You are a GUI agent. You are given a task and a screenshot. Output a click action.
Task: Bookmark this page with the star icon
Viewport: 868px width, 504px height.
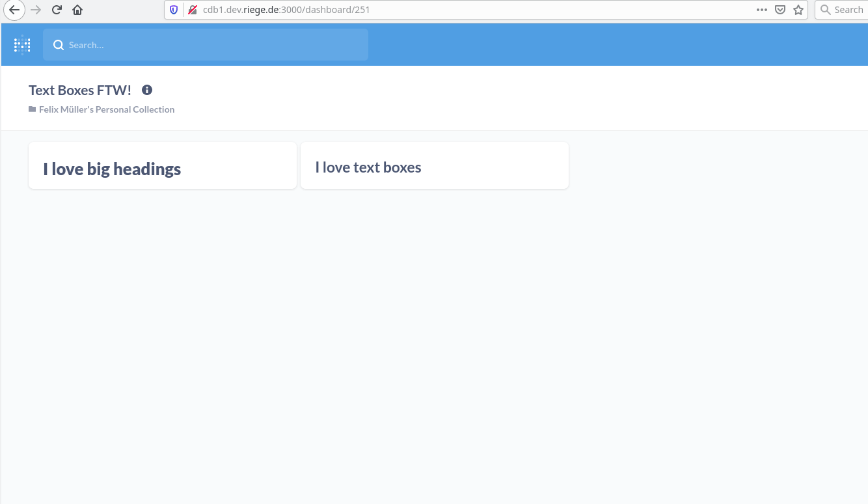(x=798, y=10)
